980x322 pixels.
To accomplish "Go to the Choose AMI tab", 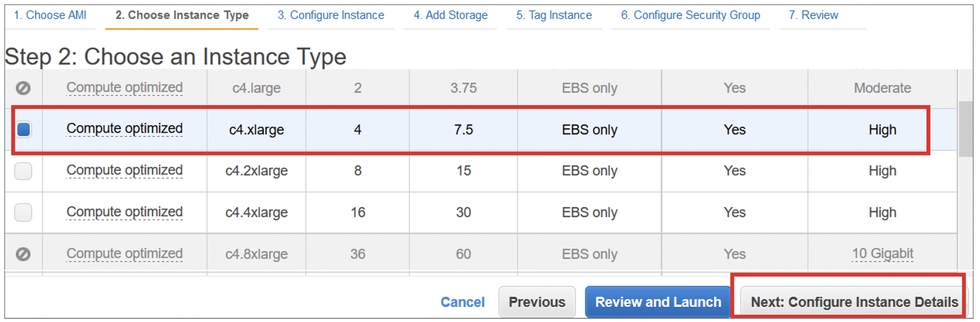I will [50, 15].
